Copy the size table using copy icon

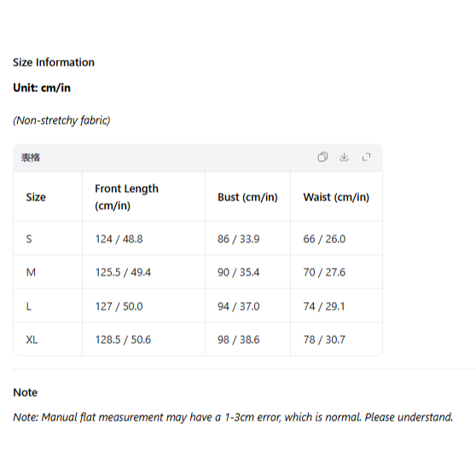(x=322, y=157)
